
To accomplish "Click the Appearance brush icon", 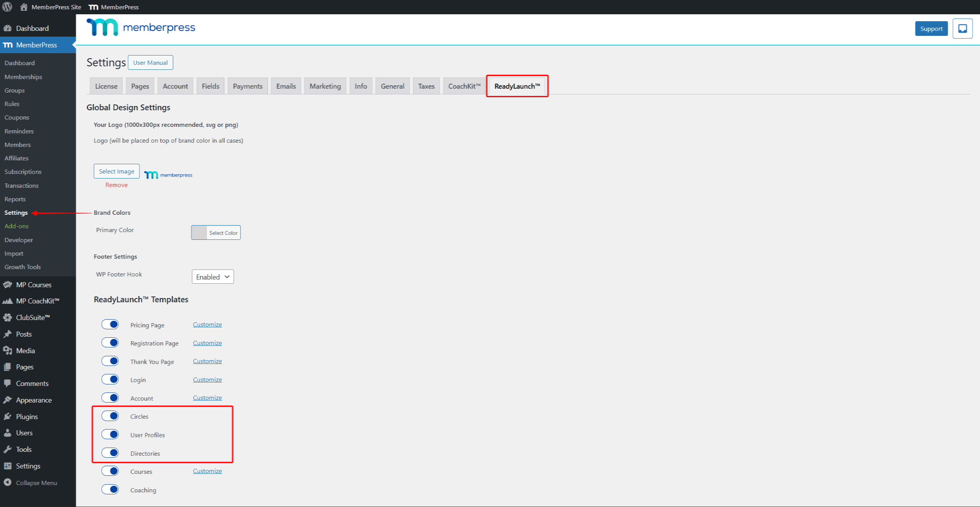I will pos(8,400).
